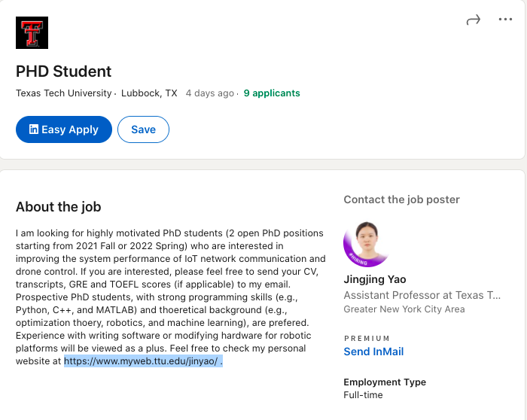Click the Greater New York City Area text
527x420 pixels.
click(404, 309)
